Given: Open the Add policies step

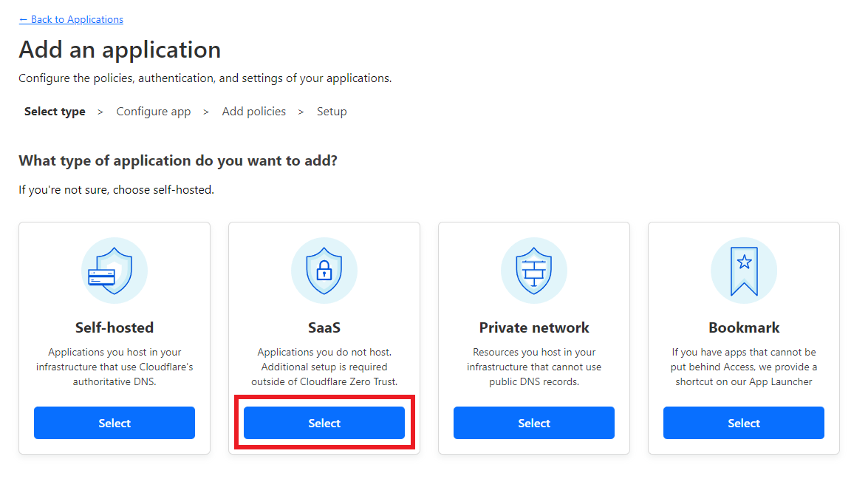Looking at the screenshot, I should pos(254,111).
